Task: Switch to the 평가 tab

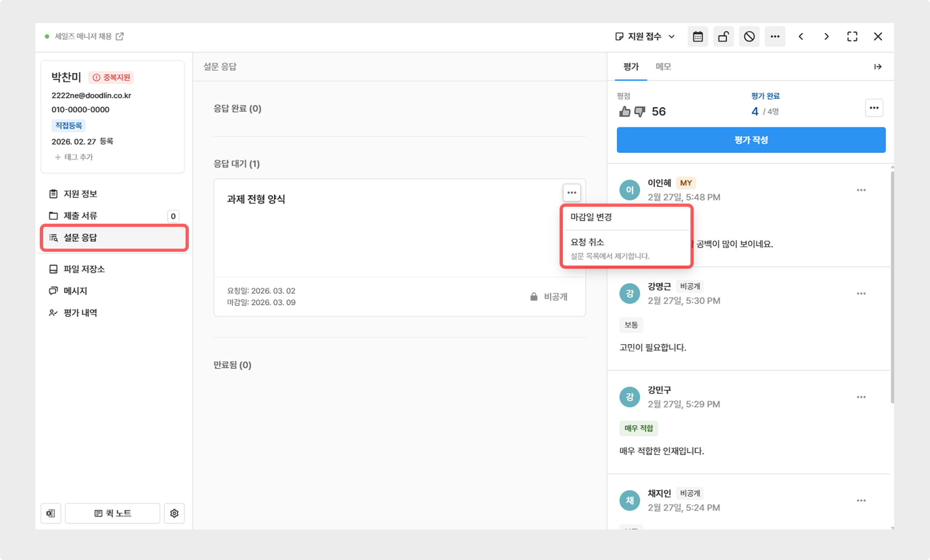Action: pyautogui.click(x=631, y=67)
